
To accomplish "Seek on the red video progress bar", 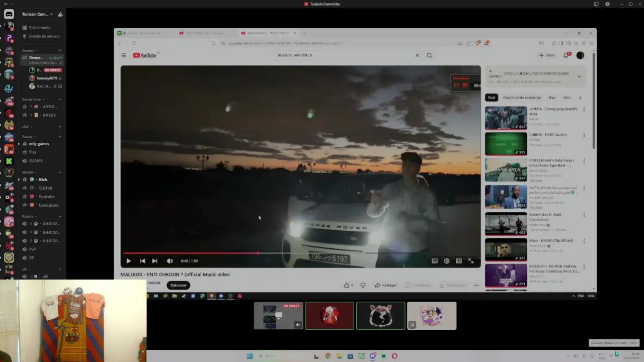I will (x=300, y=253).
